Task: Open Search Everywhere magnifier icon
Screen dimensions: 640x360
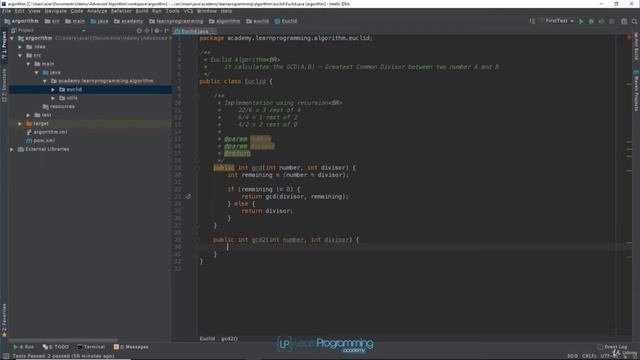Action: point(635,21)
